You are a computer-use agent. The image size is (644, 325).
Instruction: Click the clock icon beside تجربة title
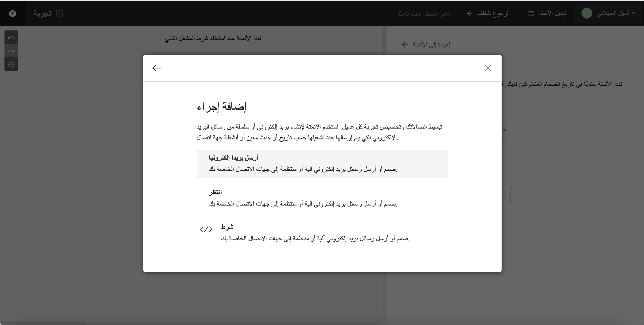(x=60, y=13)
